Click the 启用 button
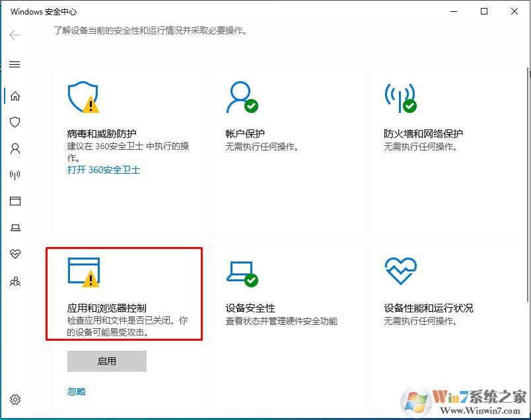This screenshot has height=420, width=531. [106, 361]
